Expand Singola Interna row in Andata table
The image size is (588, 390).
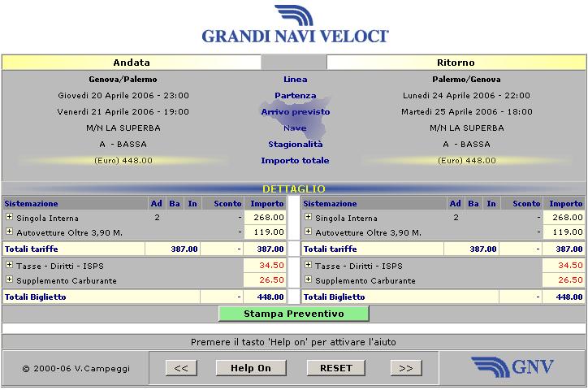pos(9,218)
